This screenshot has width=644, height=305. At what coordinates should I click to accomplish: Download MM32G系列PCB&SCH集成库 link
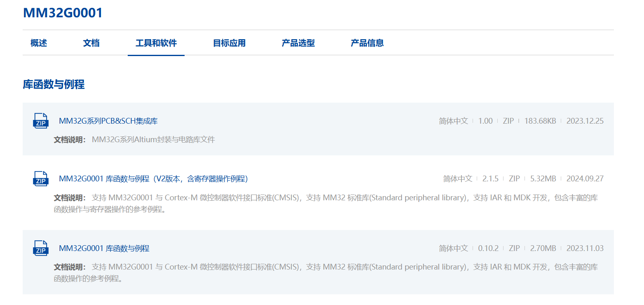pyautogui.click(x=108, y=121)
